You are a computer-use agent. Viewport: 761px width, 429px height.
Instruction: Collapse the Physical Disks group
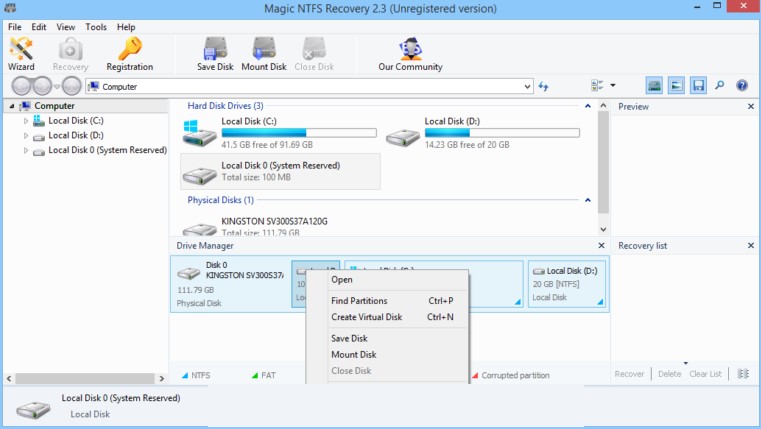(x=588, y=200)
